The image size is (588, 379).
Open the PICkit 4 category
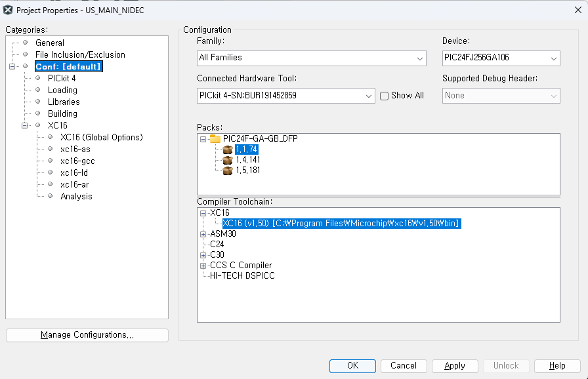(x=62, y=78)
